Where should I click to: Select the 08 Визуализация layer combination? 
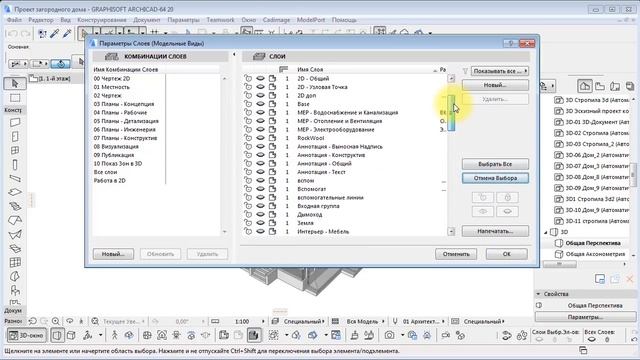click(116, 147)
